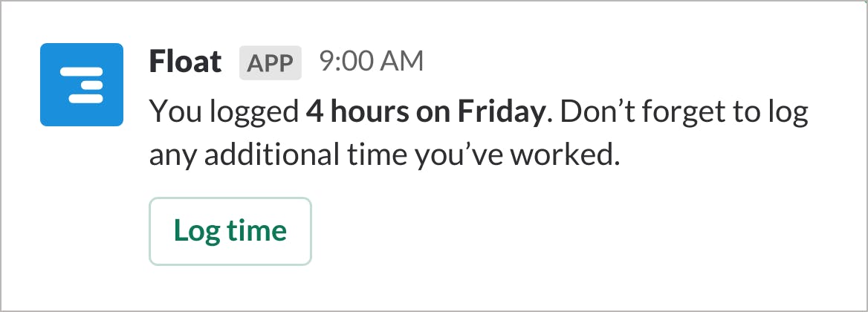Click the gray APP badge
The height and width of the screenshot is (312, 868).
pos(271,63)
